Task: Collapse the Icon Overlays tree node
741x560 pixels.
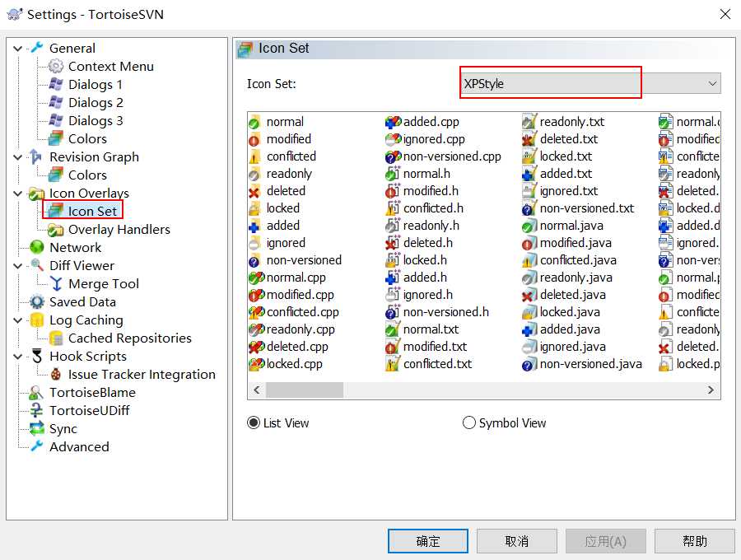Action: click(x=18, y=194)
